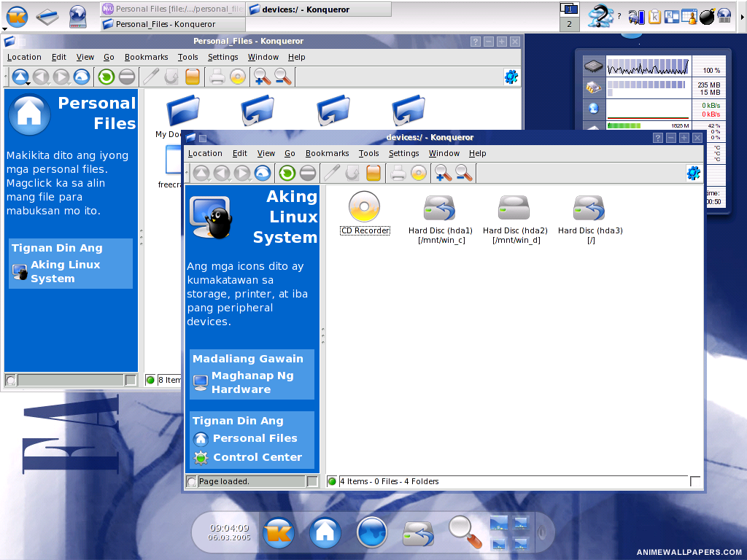Click link-view checkbox in devices status bar
The width and height of the screenshot is (747, 560).
[x=695, y=481]
